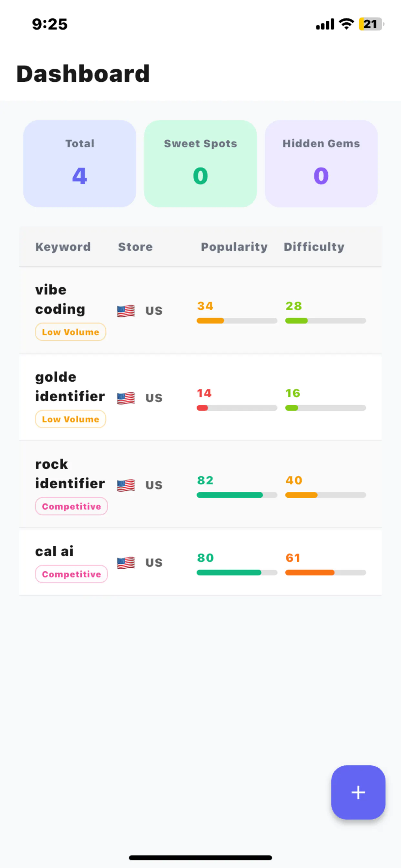
Task: Tap the US flag in cal ai row
Action: [126, 563]
